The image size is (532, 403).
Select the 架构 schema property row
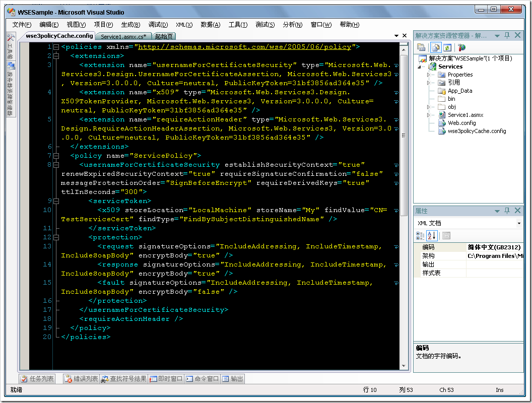click(469, 256)
